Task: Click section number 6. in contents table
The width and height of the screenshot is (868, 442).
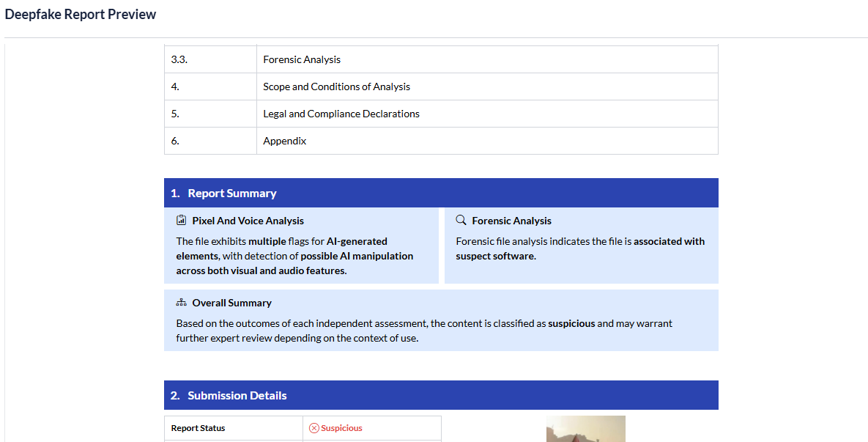Action: pos(175,141)
